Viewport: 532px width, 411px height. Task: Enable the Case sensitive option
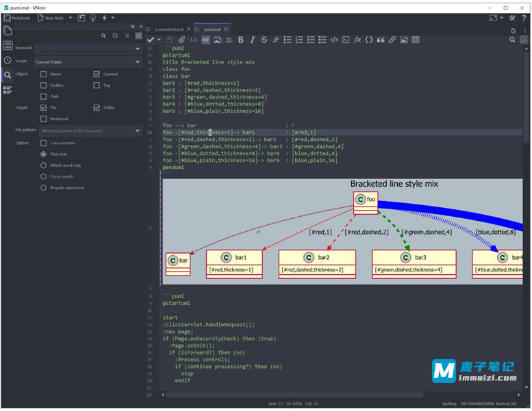[x=43, y=143]
